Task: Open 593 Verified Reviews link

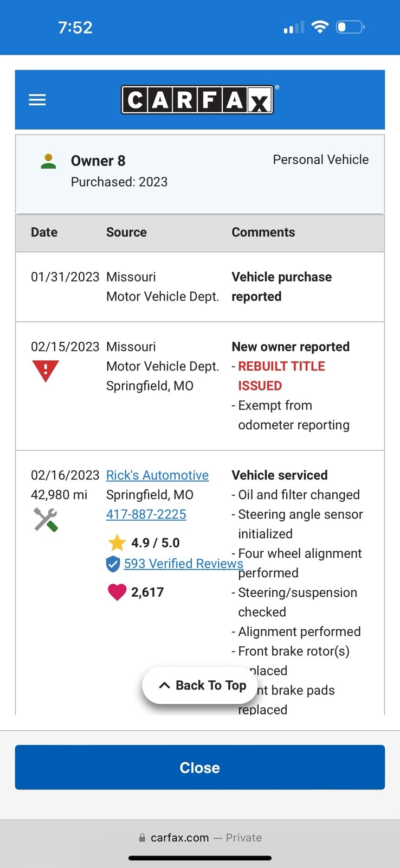Action: [x=183, y=564]
